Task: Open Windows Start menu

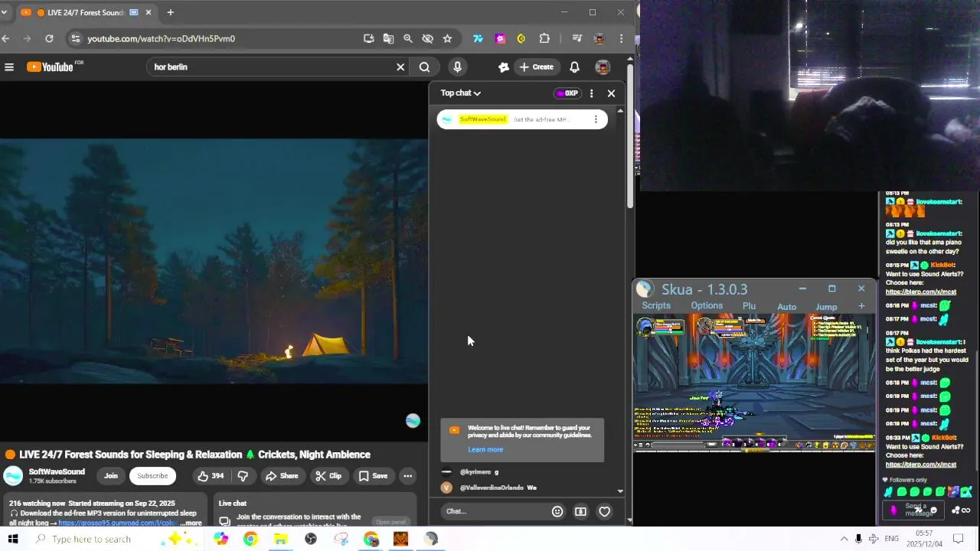Action: point(13,539)
